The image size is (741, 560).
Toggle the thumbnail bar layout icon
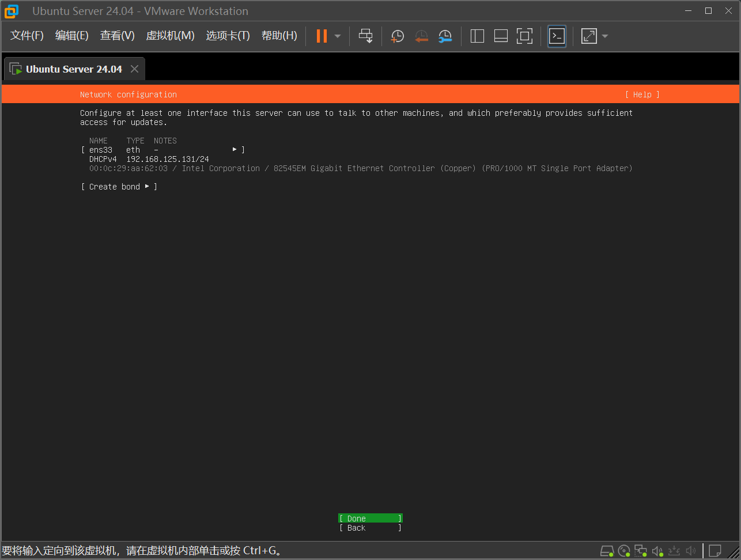point(501,36)
